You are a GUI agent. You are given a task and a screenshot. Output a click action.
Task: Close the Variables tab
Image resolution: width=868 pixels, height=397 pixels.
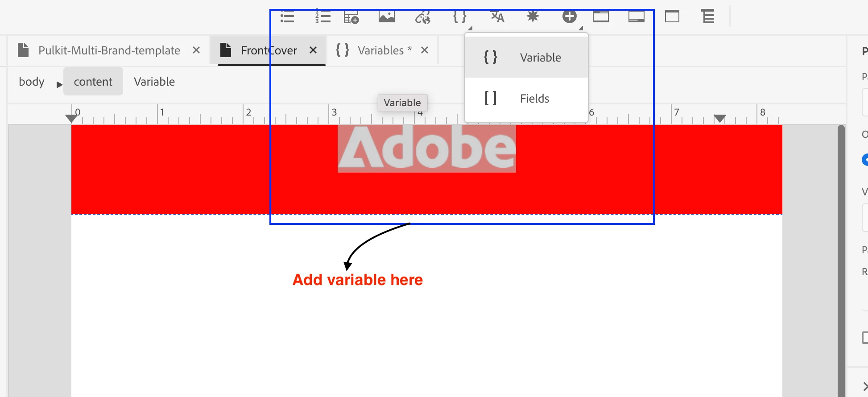425,50
